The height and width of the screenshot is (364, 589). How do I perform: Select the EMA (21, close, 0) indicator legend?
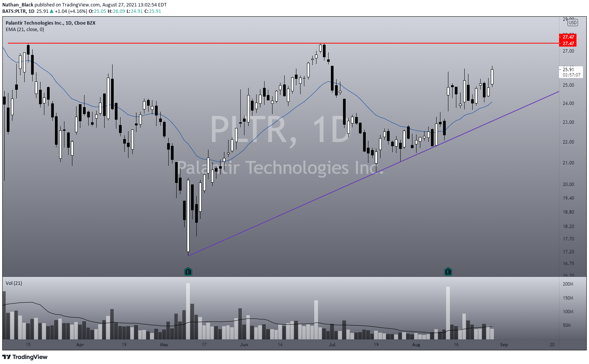pyautogui.click(x=25, y=29)
